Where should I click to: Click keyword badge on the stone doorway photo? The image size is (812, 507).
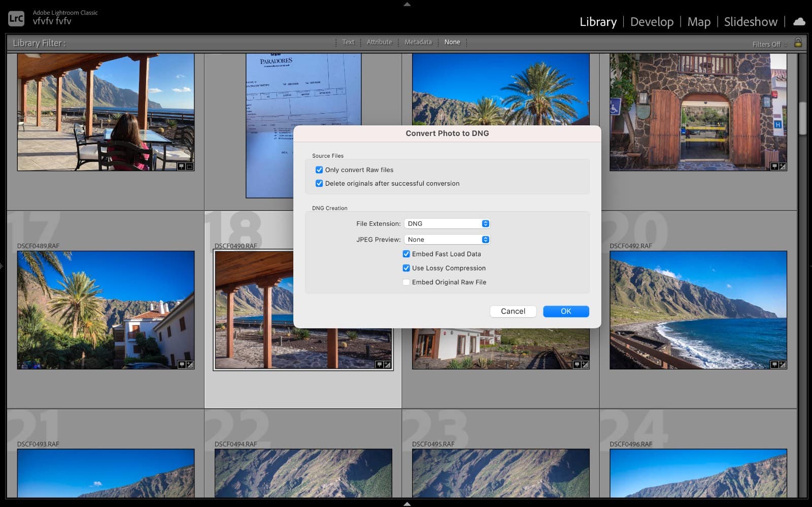[x=774, y=166]
